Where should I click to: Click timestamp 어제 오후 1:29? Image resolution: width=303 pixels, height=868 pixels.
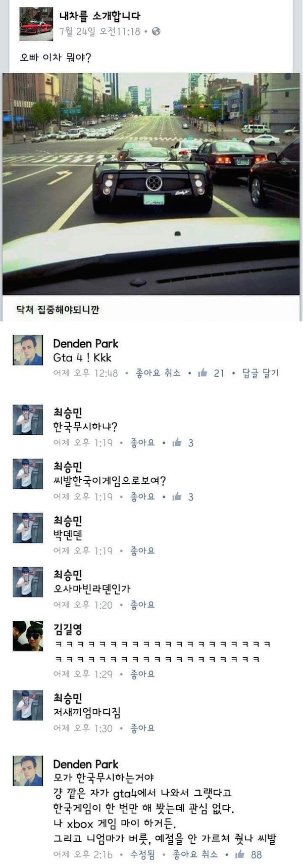(83, 674)
